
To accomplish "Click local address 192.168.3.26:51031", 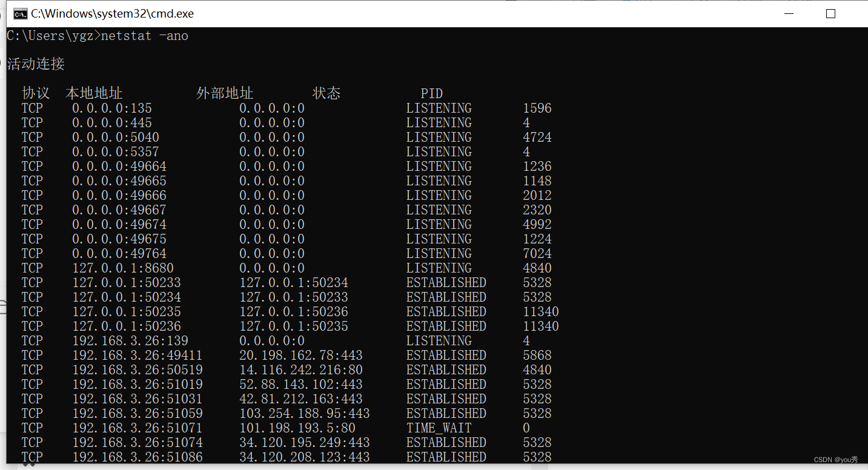I will click(x=137, y=399).
